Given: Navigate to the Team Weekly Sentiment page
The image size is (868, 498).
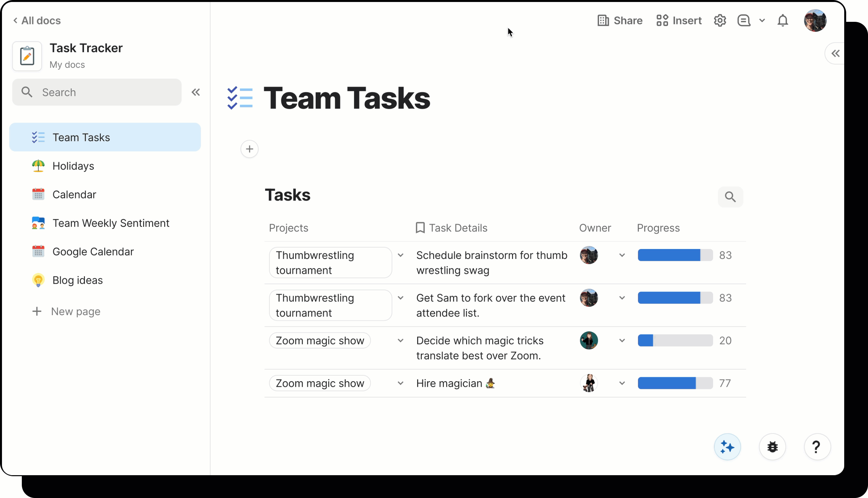Looking at the screenshot, I should [110, 223].
